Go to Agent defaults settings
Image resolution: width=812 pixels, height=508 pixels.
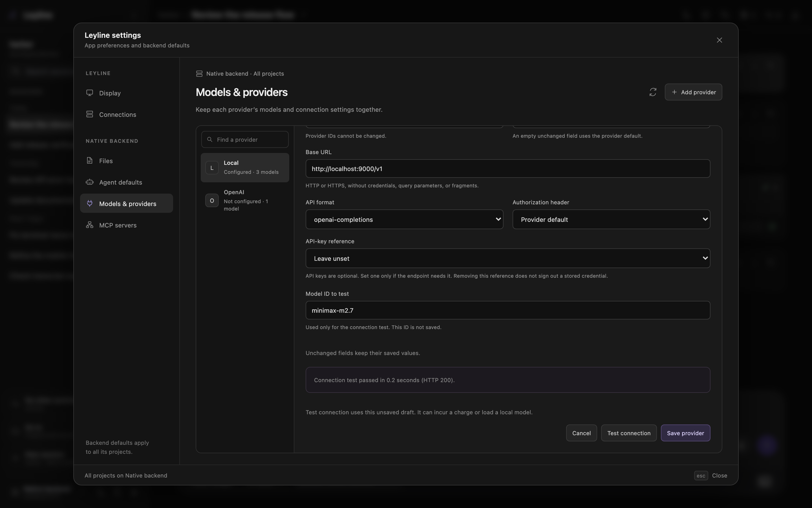coord(127,182)
